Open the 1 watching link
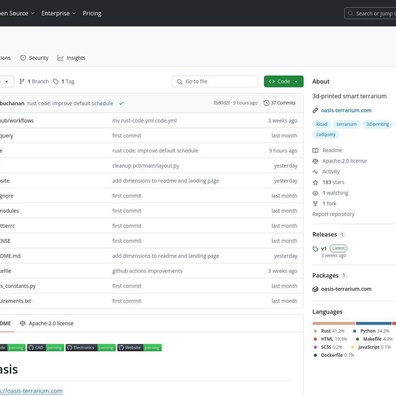Viewport: 396px width, 396px height. click(335, 193)
